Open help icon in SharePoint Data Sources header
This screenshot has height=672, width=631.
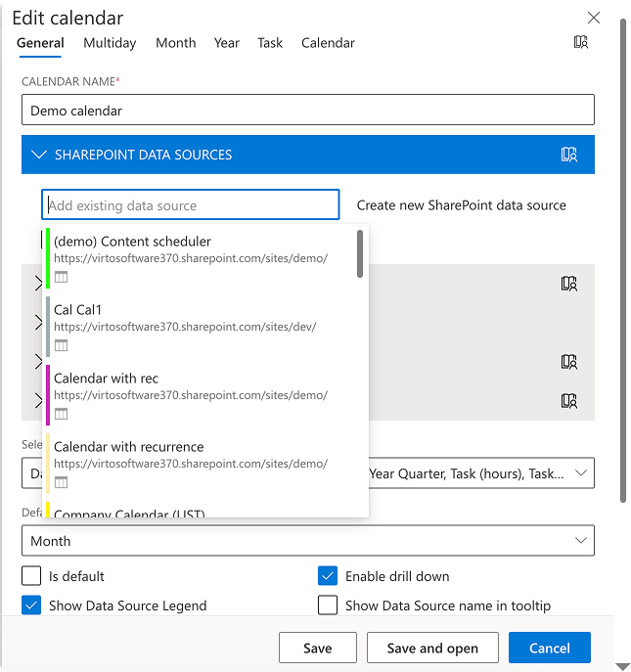[x=569, y=155]
